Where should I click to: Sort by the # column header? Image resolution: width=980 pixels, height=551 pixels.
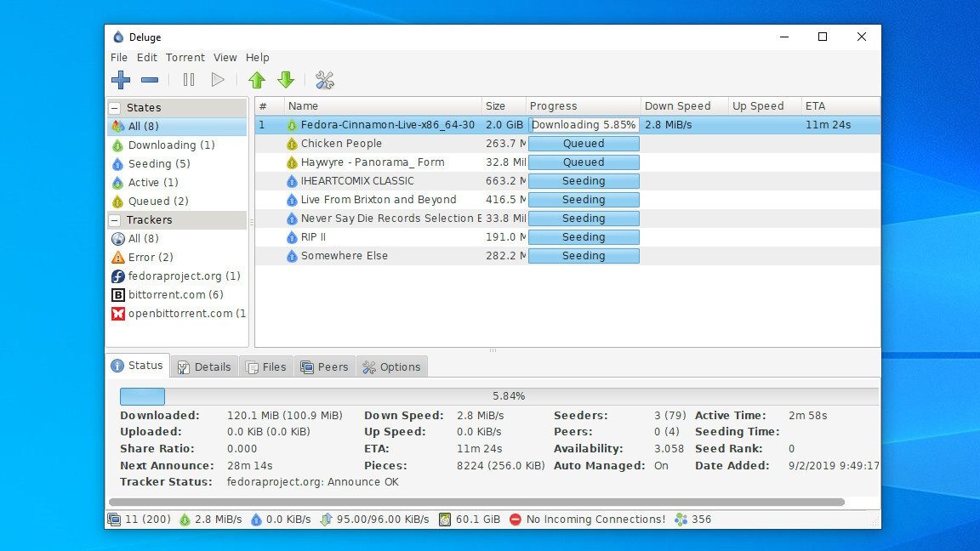click(x=270, y=106)
